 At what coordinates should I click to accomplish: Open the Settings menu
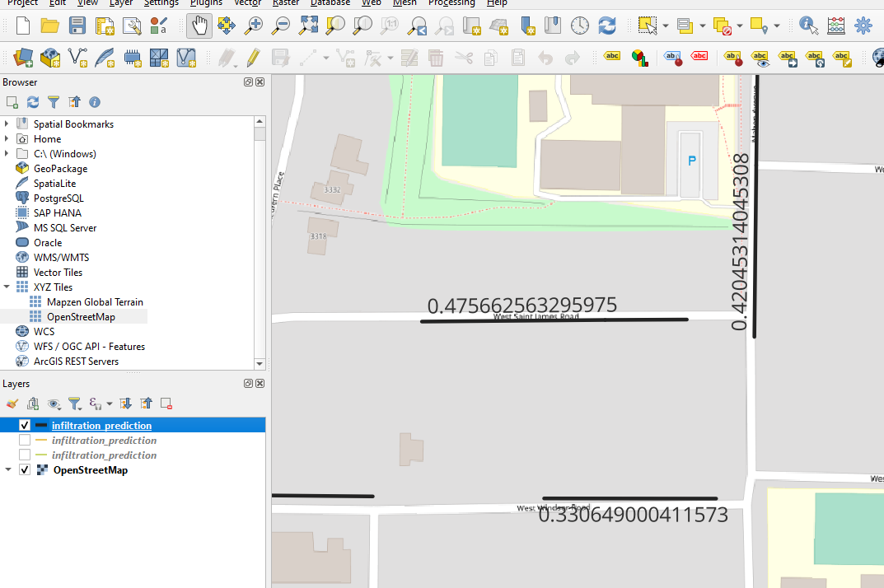pos(161,2)
